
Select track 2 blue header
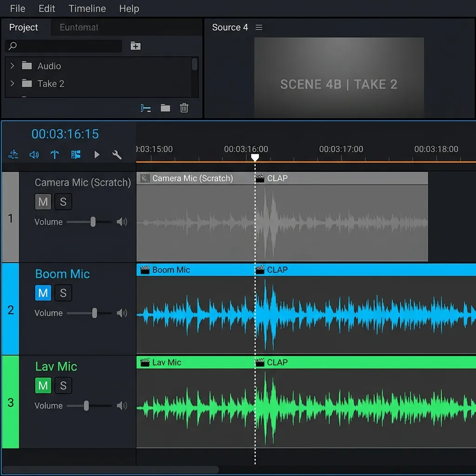11,309
